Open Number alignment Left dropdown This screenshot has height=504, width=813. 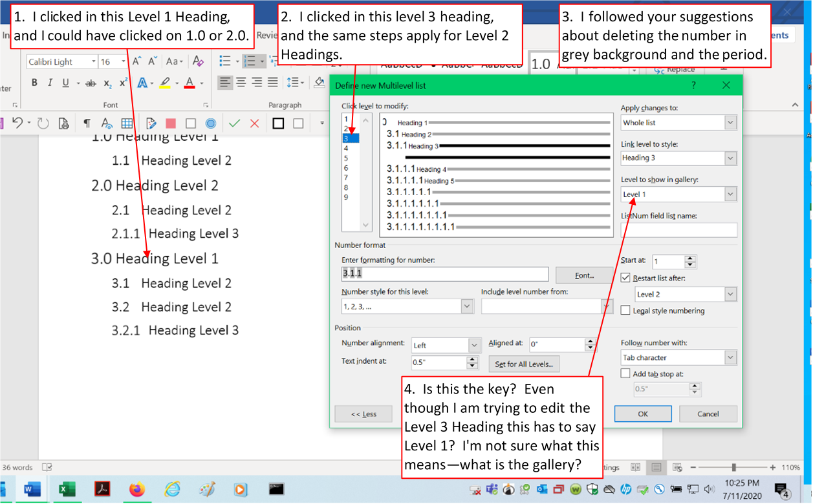coord(475,346)
